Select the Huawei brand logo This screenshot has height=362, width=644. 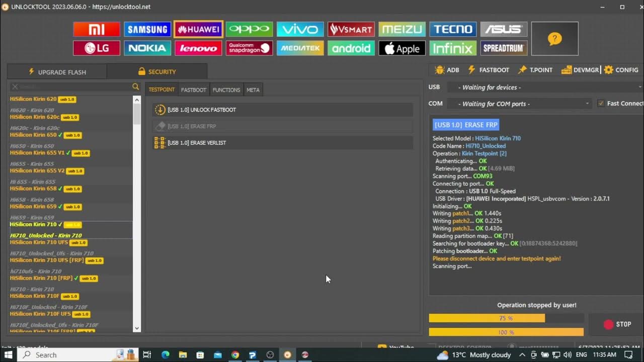point(198,29)
